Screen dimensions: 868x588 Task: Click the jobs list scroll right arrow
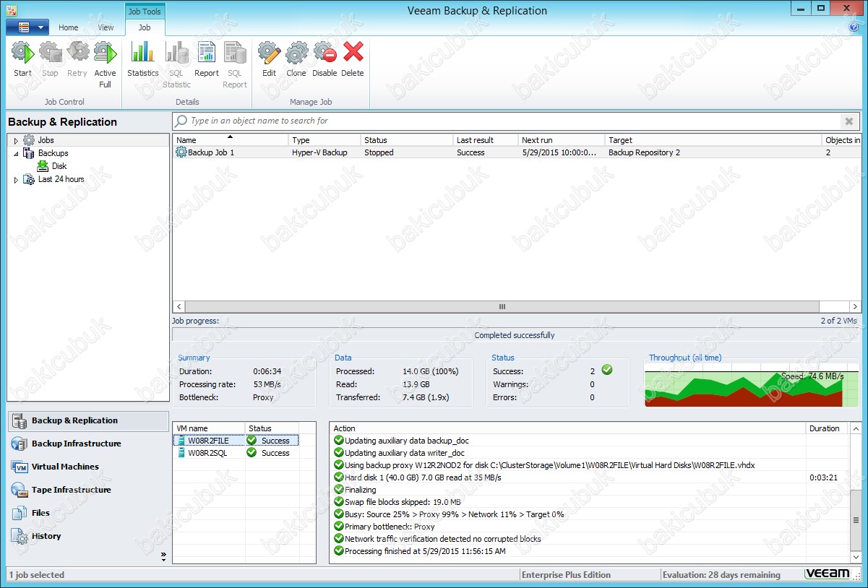(x=856, y=306)
